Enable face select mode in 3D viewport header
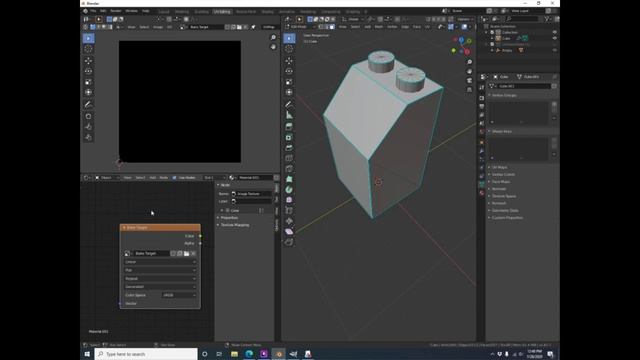This screenshot has width=640, height=360. (332, 27)
